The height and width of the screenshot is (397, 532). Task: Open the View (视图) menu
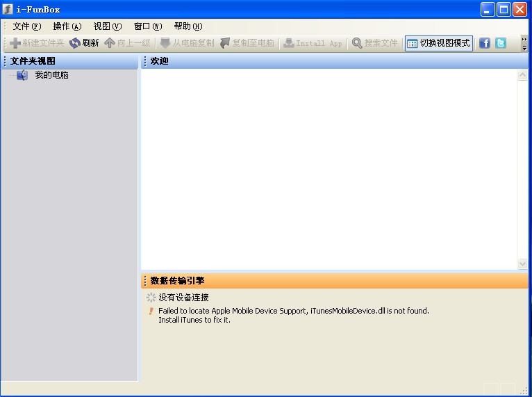pyautogui.click(x=107, y=26)
